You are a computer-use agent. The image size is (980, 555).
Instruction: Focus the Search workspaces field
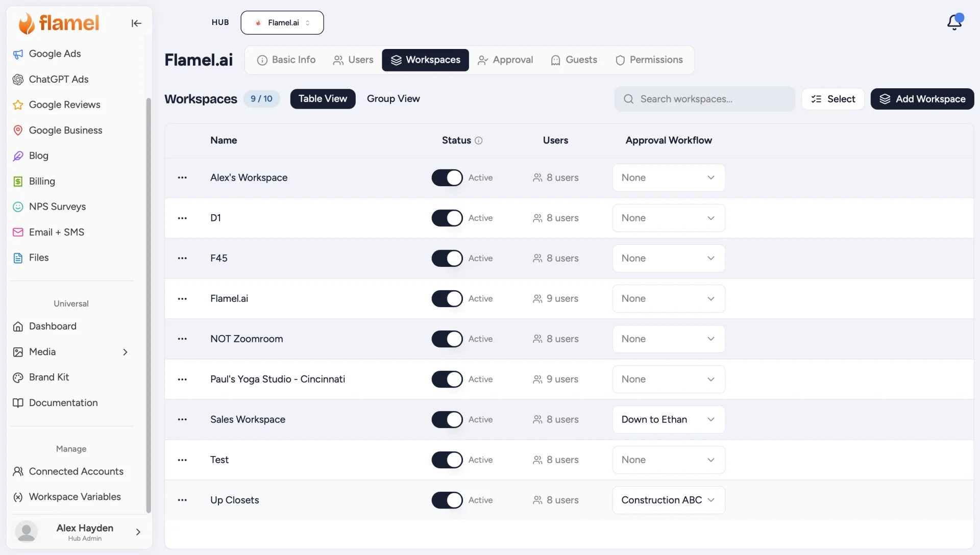pos(705,99)
